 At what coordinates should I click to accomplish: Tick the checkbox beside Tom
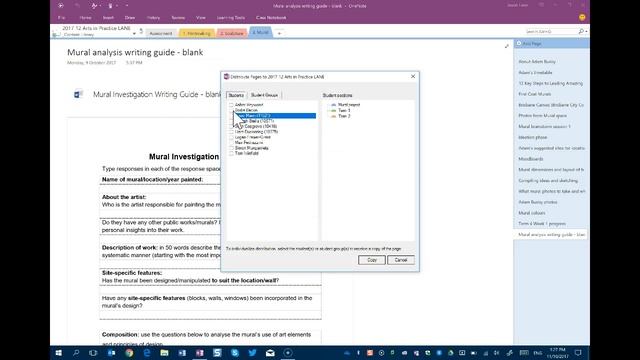pyautogui.click(x=231, y=153)
